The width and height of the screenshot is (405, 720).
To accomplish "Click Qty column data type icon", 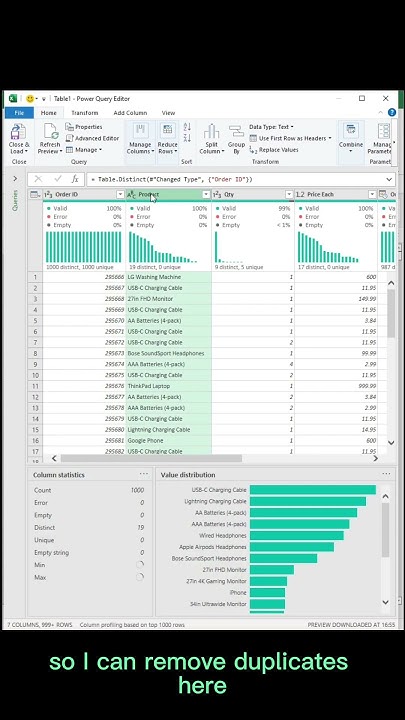I will click(x=217, y=195).
